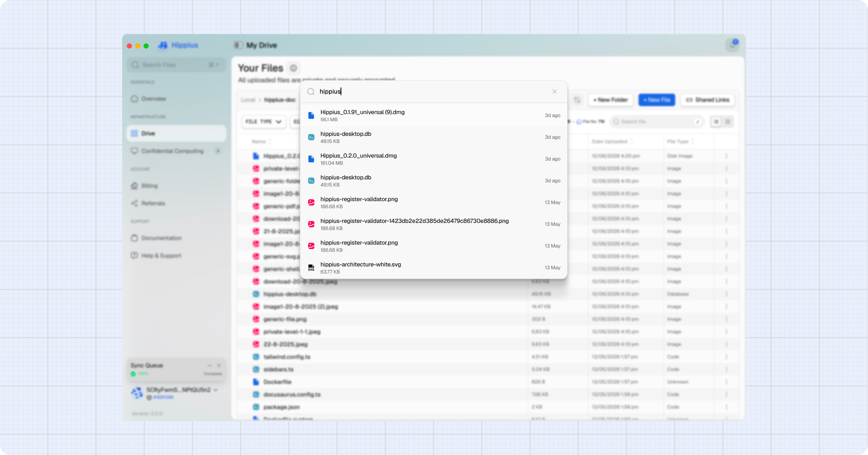Open background row generic-file.png

click(x=488, y=319)
